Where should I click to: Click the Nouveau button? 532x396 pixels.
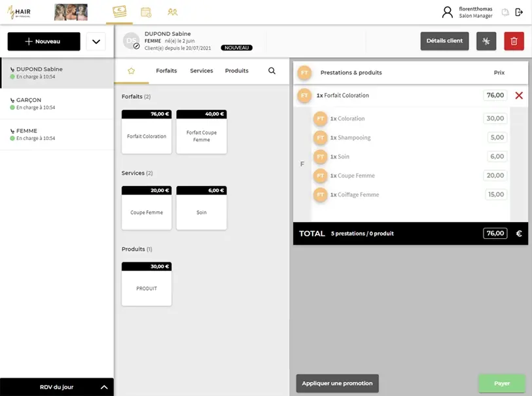pyautogui.click(x=44, y=41)
